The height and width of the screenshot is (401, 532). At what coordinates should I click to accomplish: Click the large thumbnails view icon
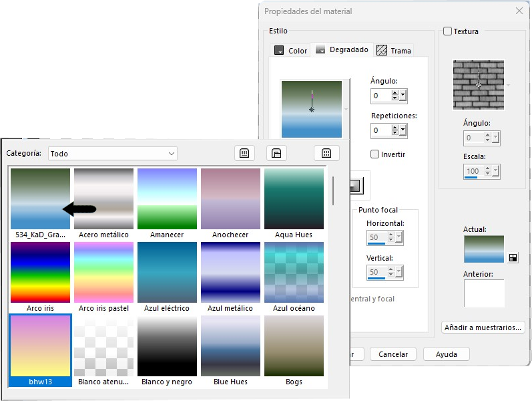click(x=276, y=153)
